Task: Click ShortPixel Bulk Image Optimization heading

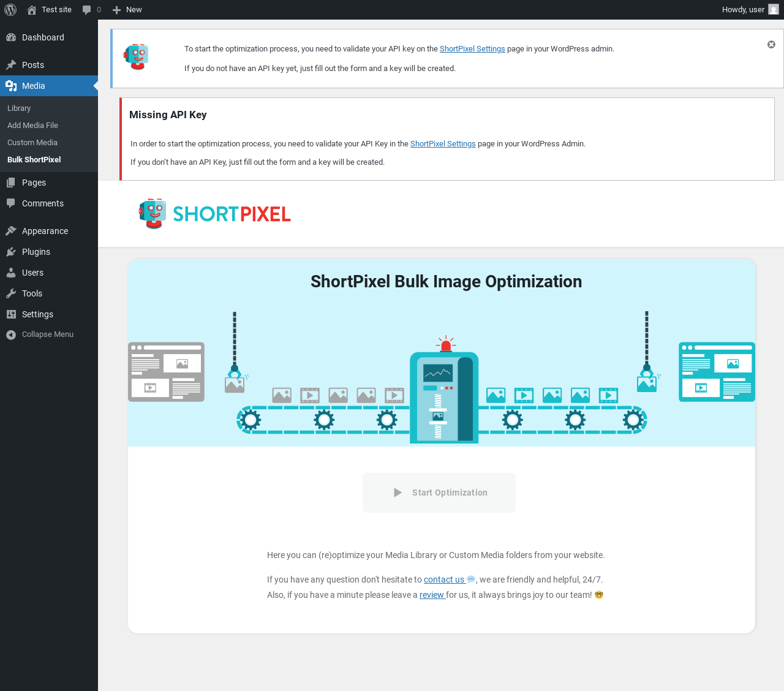Action: 446,281
